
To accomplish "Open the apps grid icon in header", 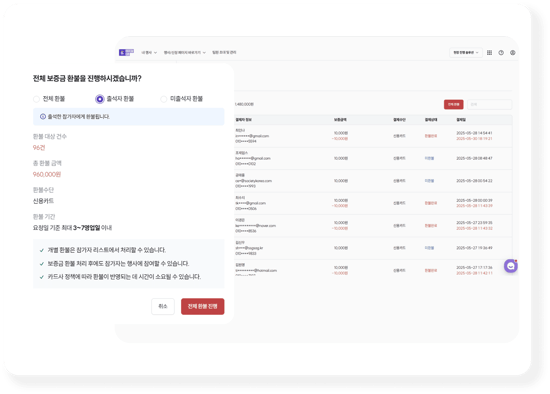I will click(x=489, y=53).
